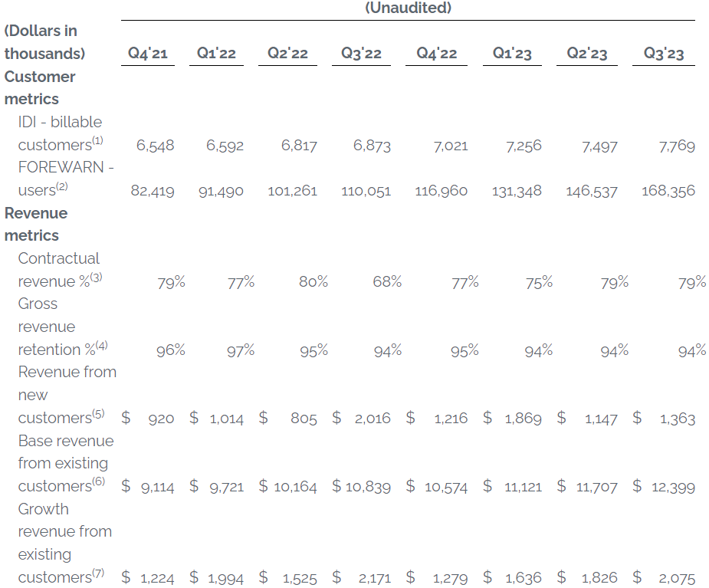Click the Revenue metrics section label
709x588 pixels.
click(35, 224)
